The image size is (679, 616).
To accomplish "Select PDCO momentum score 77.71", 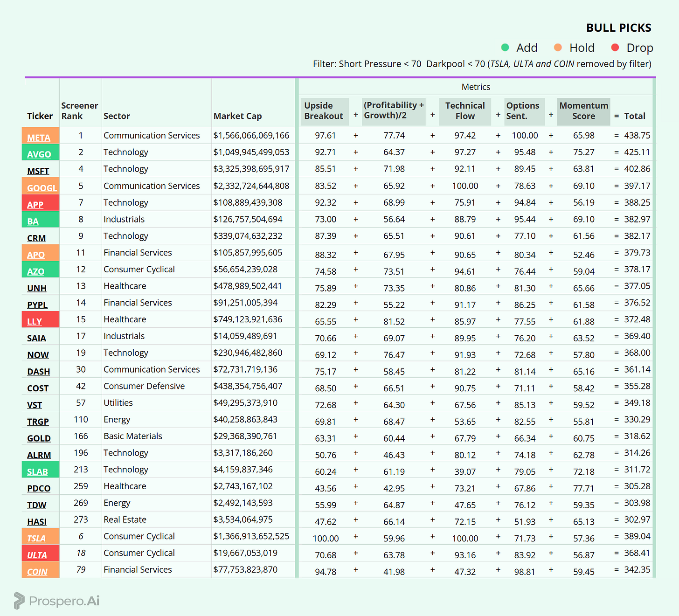I will click(x=584, y=489).
